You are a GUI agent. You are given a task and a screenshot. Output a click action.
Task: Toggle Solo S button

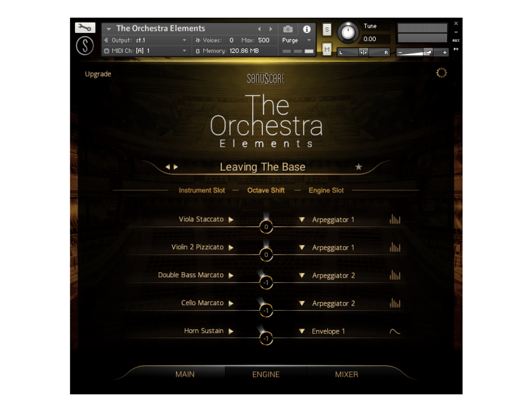coord(327,29)
